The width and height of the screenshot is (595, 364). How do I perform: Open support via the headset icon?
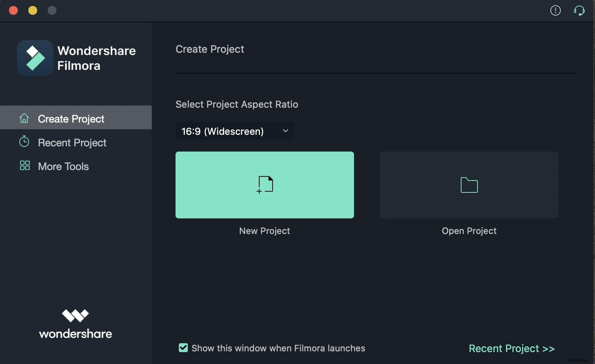(579, 10)
